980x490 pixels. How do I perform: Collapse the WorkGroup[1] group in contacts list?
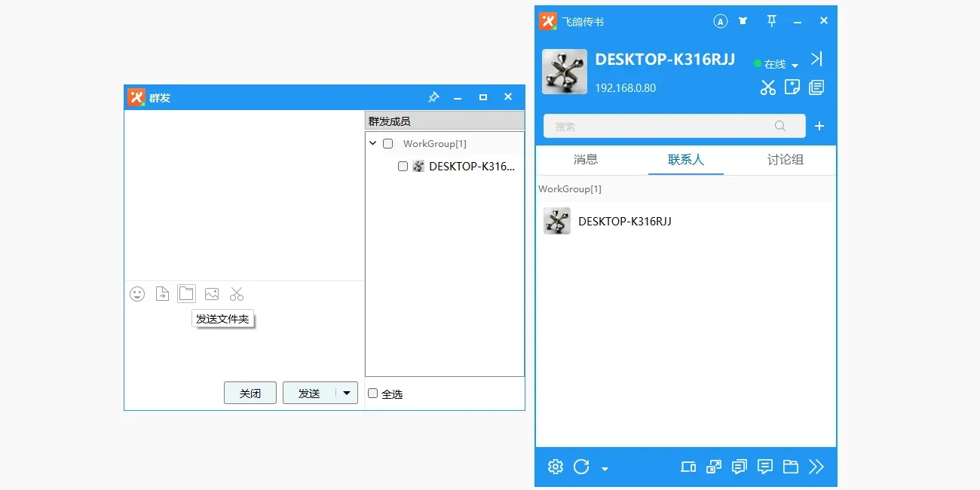coord(570,189)
